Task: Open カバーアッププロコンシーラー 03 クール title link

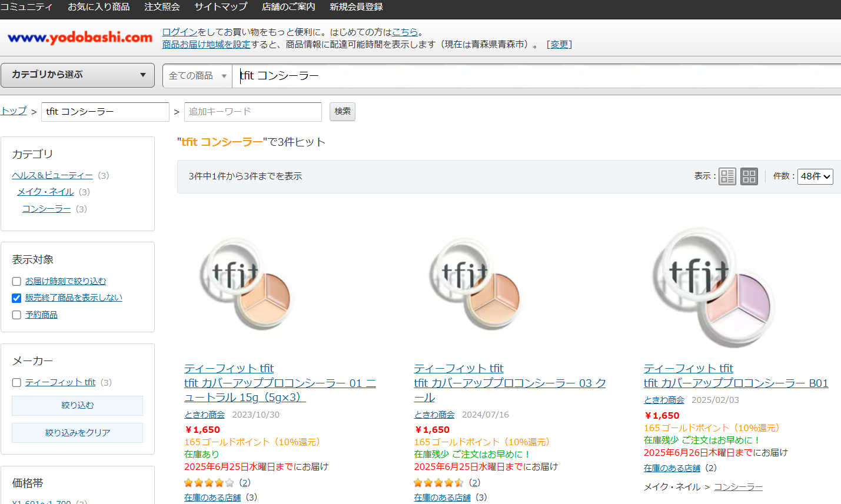Action: (510, 390)
